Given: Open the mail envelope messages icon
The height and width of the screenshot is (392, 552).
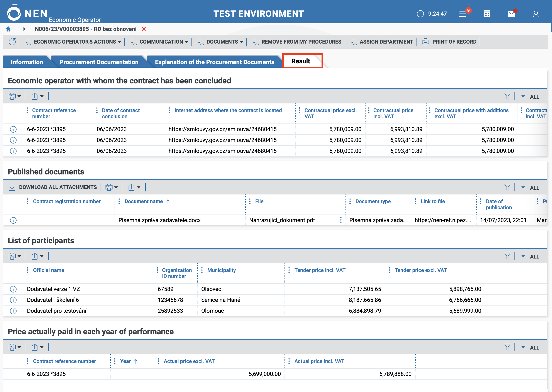Looking at the screenshot, I should 511,14.
